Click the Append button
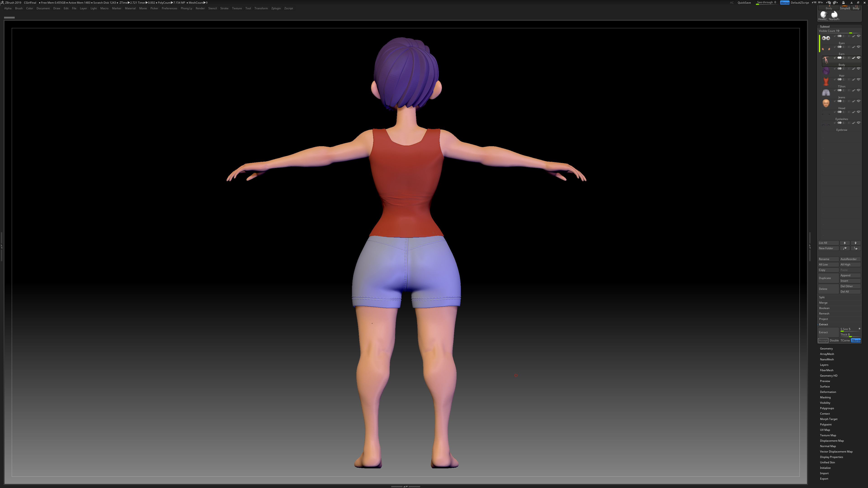868x488 pixels. coord(850,275)
